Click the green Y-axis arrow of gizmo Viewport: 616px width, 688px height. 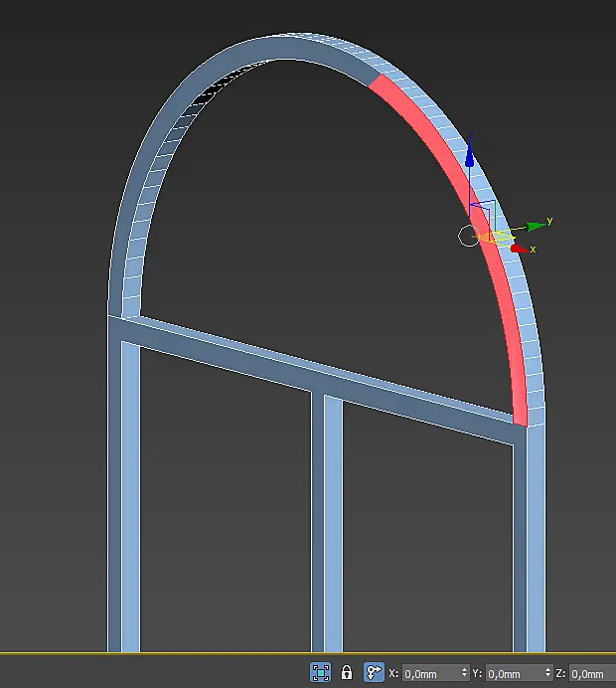[536, 227]
